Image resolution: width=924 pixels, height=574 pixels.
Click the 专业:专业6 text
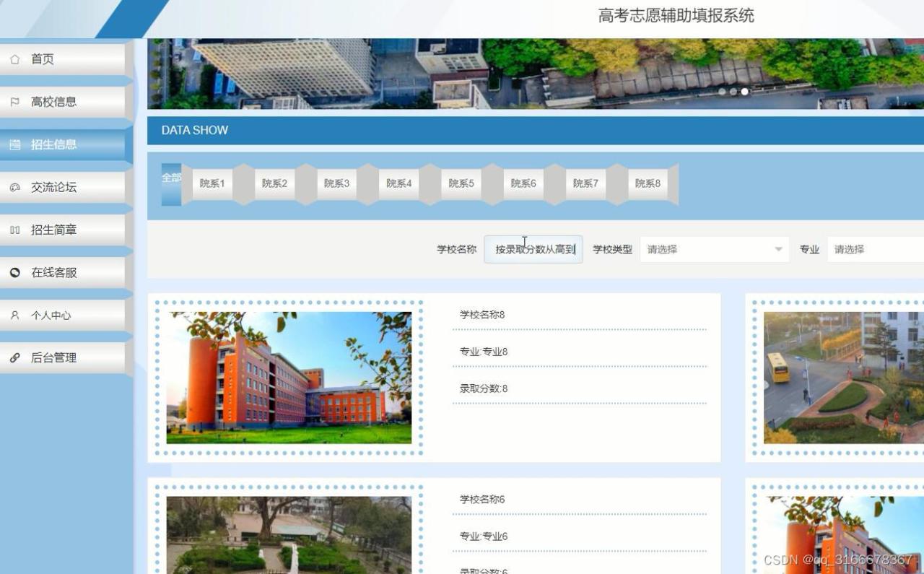pos(484,536)
